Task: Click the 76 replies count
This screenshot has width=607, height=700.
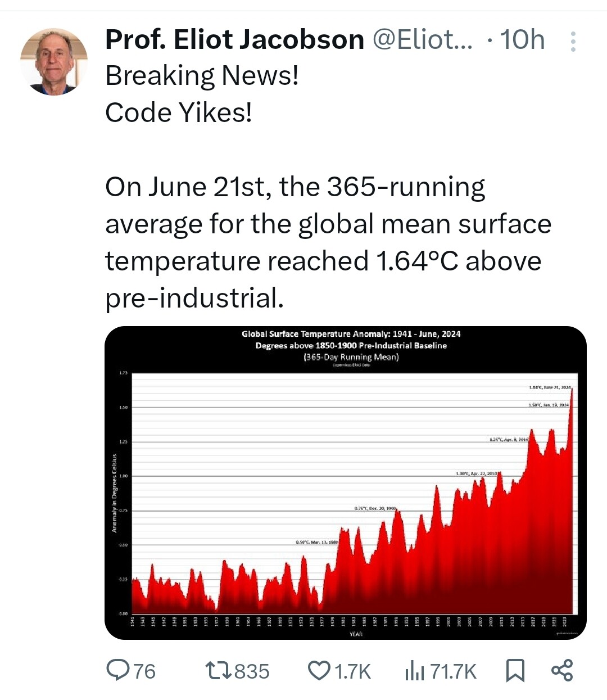Action: tap(144, 671)
